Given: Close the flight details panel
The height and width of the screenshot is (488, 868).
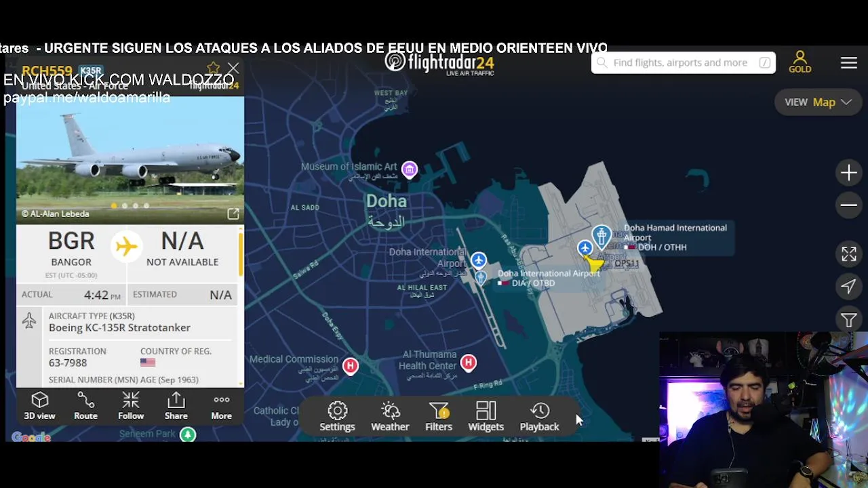Looking at the screenshot, I should pyautogui.click(x=233, y=68).
